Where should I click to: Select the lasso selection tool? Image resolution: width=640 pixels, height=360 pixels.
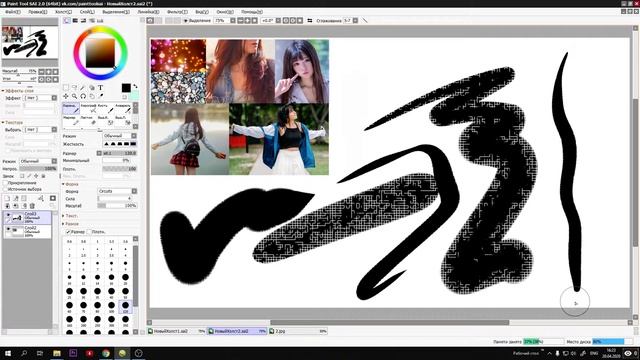point(74,88)
